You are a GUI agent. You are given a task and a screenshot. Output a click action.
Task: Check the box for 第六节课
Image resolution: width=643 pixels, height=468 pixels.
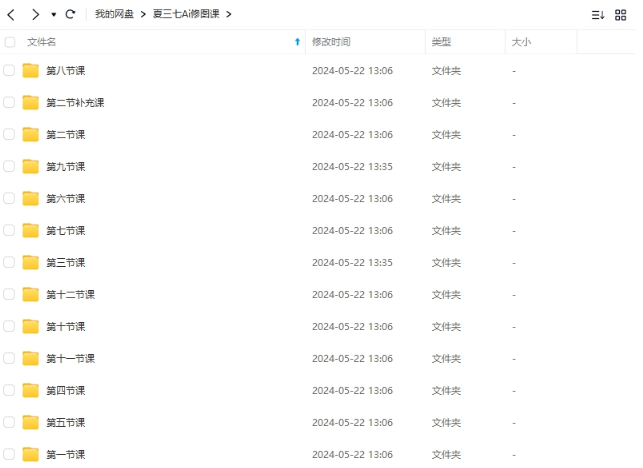[9, 199]
